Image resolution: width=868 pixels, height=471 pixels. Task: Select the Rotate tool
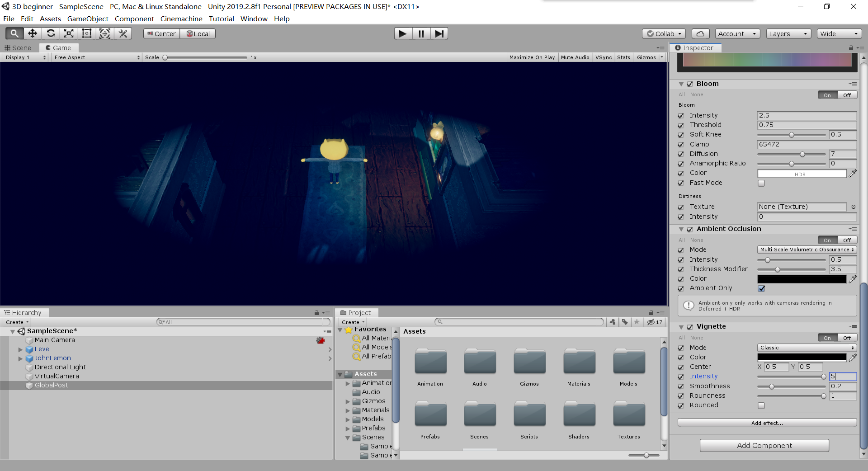click(x=51, y=33)
